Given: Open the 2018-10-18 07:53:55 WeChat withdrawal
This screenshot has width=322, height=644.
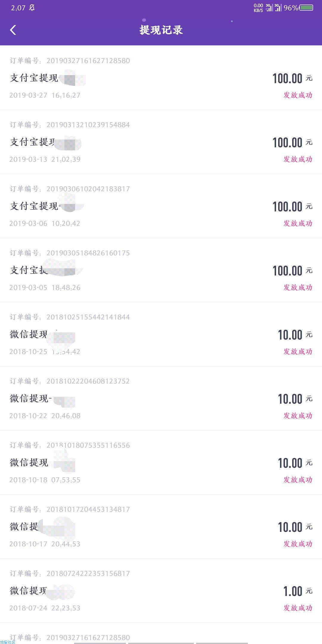Looking at the screenshot, I should [x=161, y=462].
